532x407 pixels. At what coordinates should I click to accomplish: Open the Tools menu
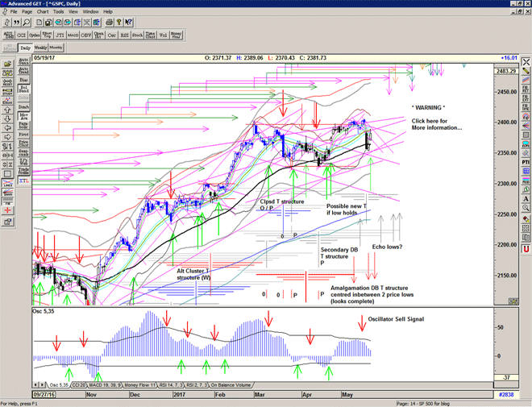[57, 12]
